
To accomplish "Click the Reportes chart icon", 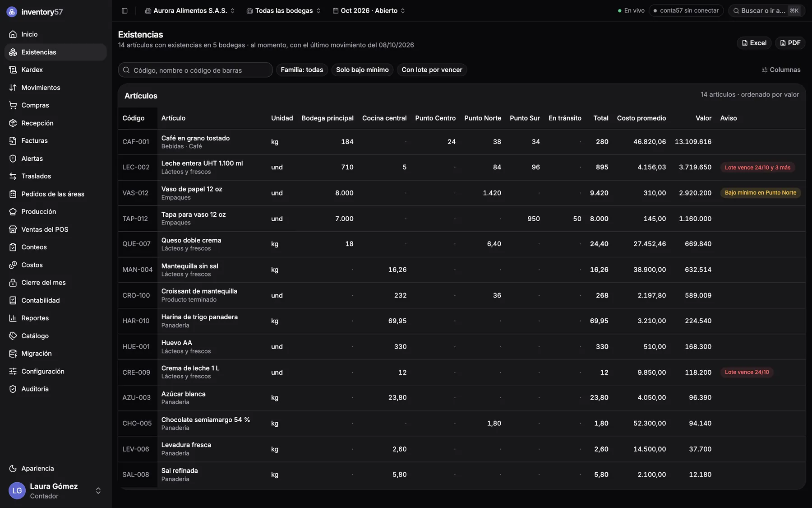I will pyautogui.click(x=13, y=318).
